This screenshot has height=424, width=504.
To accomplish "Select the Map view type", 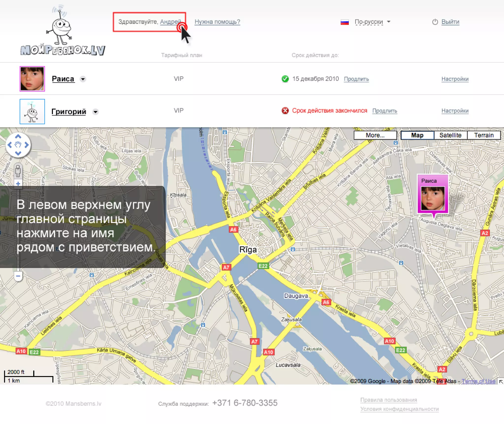I will tap(417, 135).
